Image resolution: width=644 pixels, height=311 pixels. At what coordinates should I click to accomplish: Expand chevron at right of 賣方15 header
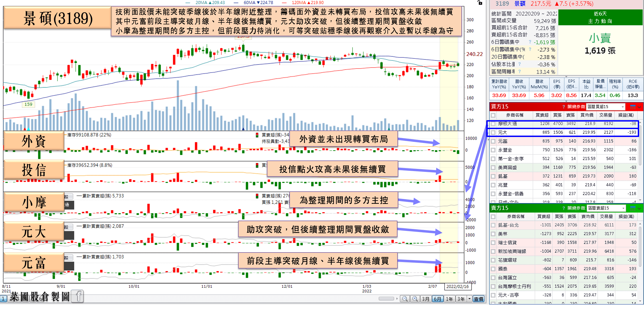[x=639, y=208]
